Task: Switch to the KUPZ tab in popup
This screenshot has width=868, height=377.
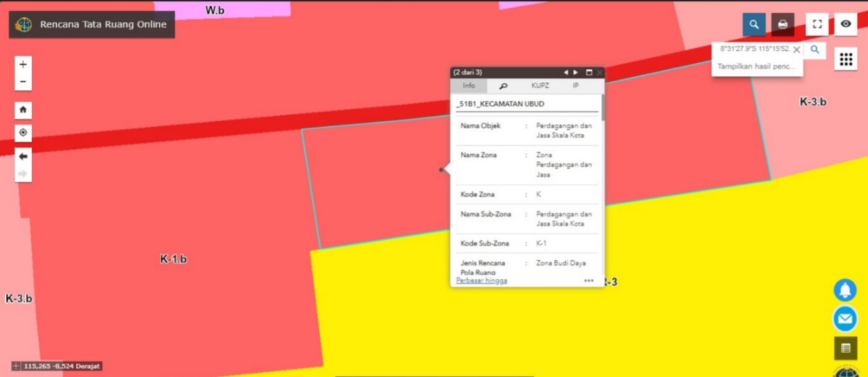Action: [x=540, y=86]
